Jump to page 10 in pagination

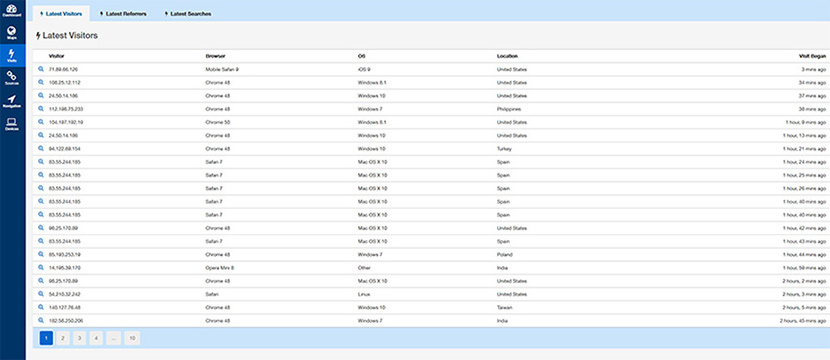[x=132, y=338]
